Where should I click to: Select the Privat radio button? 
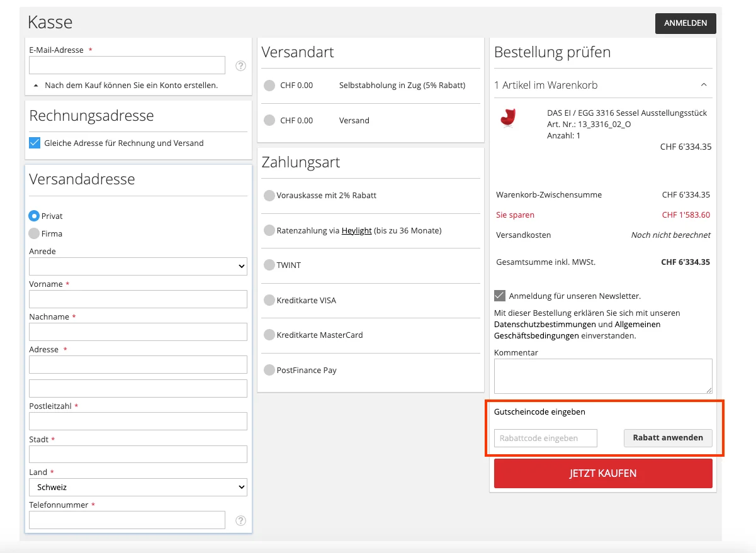pos(34,216)
